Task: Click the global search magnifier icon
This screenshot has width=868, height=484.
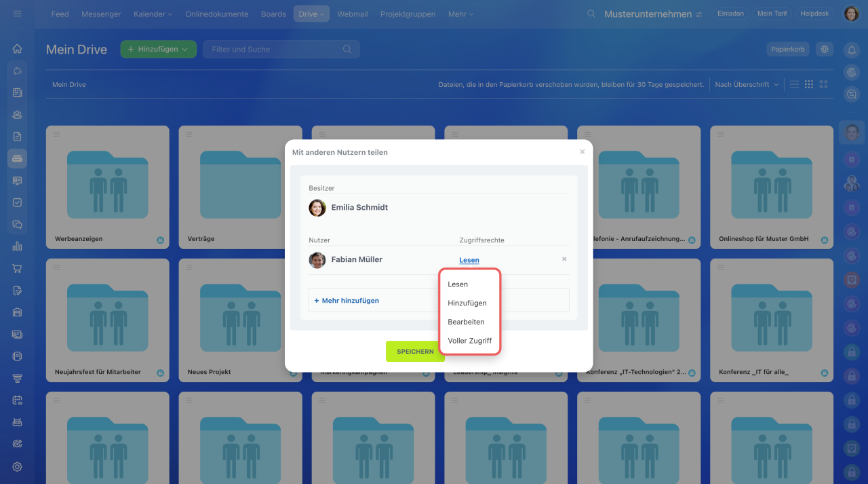Action: tap(591, 14)
